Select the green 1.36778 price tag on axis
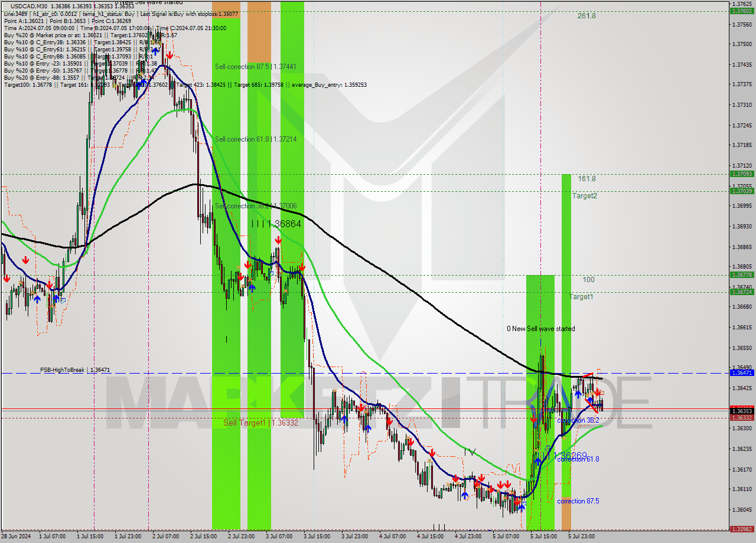 click(741, 274)
